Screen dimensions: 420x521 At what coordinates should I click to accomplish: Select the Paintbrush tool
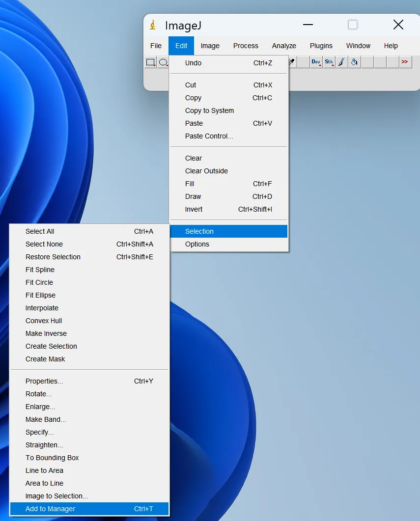point(341,62)
